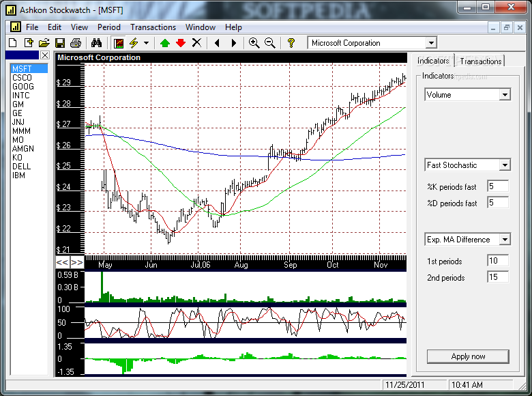Expand the Exp. MA Difference dropdown
Viewport: 532px width, 396px height.
(505, 240)
